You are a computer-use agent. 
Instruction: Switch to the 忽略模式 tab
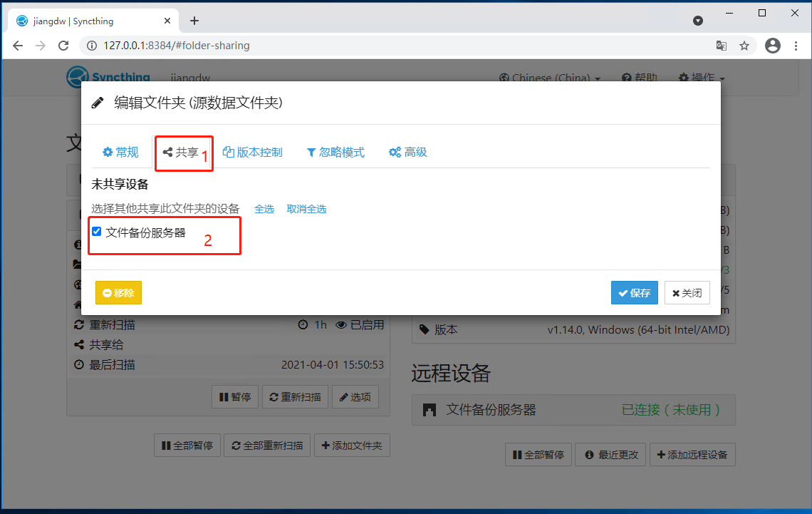tap(335, 152)
